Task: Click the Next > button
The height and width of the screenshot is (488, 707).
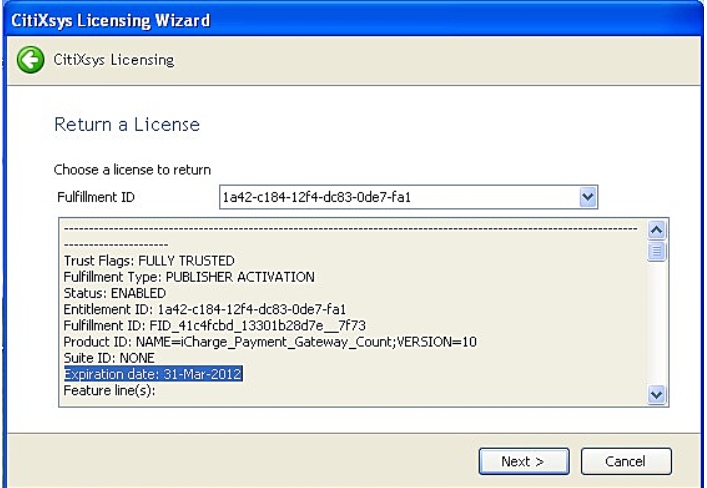Action: coord(523,461)
